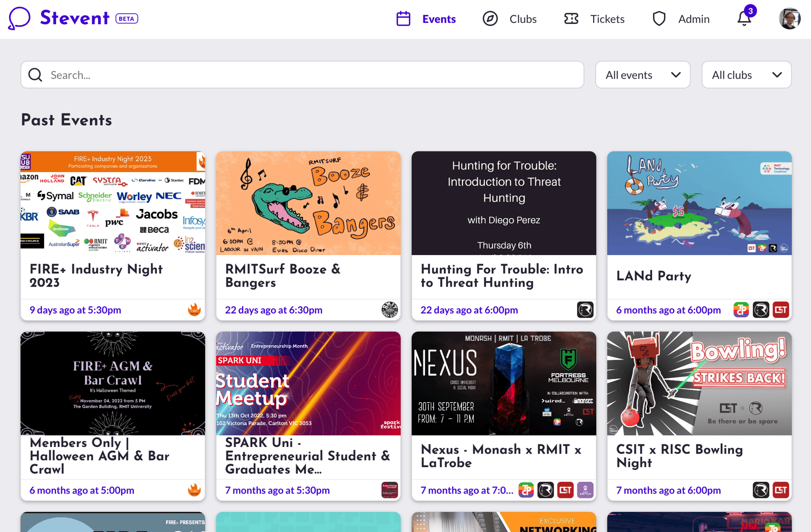811x532 pixels.
Task: Open the user profile avatar
Action: tap(789, 19)
